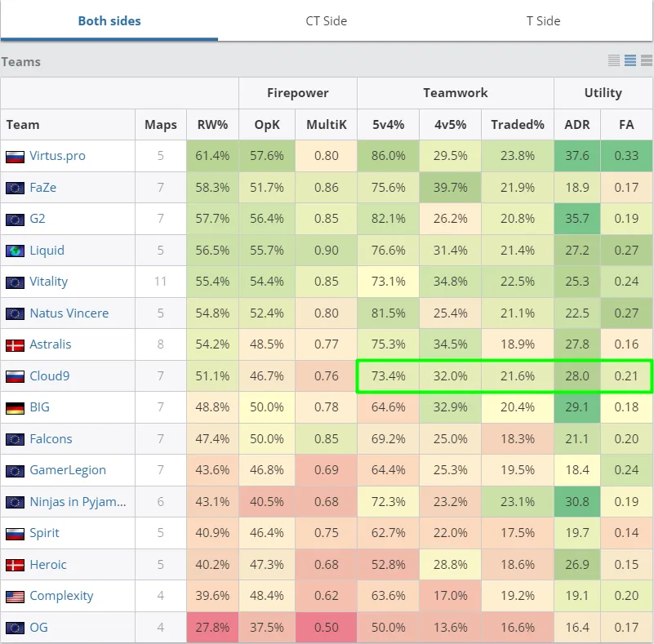This screenshot has width=654, height=644.
Task: Click the EU flag beside G2
Action: [x=15, y=220]
